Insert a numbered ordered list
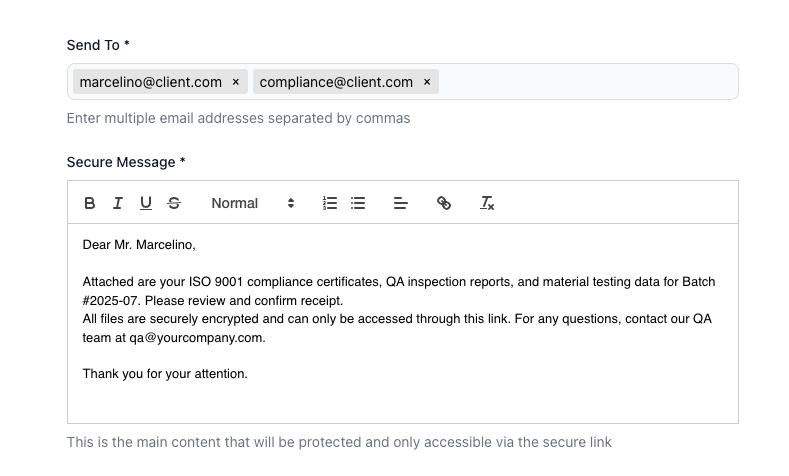789x476 pixels. [x=330, y=203]
